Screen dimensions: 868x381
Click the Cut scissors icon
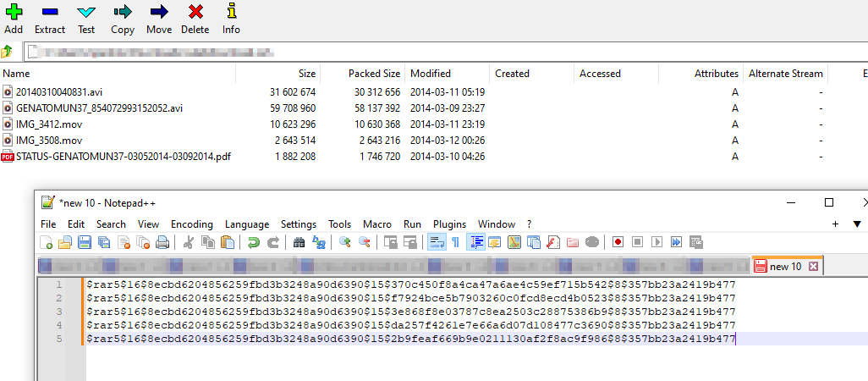(188, 242)
